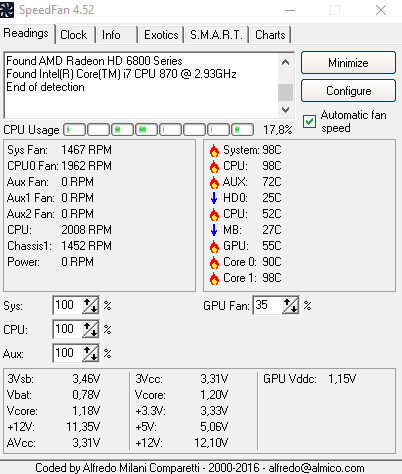This screenshot has height=474, width=402.
Task: Click the log scroll up arrow
Action: (x=286, y=62)
